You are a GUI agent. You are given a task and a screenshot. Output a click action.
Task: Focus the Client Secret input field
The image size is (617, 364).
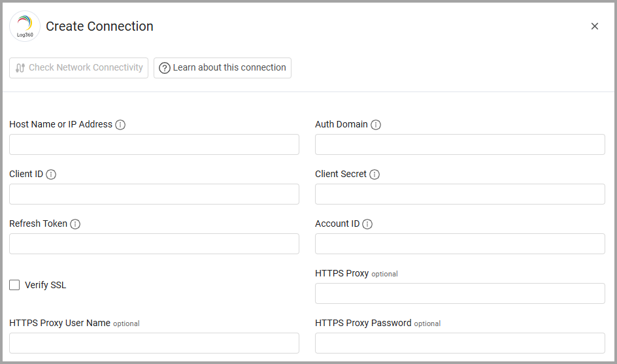click(x=460, y=194)
